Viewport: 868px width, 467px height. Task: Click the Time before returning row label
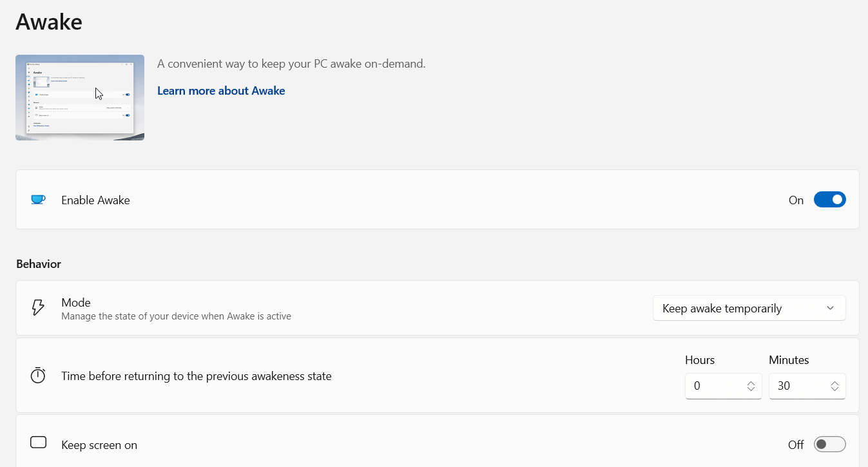(197, 376)
